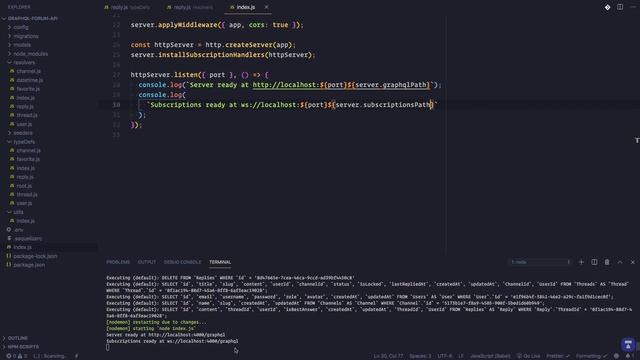Switch to the PROBLEMS panel tab
The image size is (640, 360).
point(118,262)
